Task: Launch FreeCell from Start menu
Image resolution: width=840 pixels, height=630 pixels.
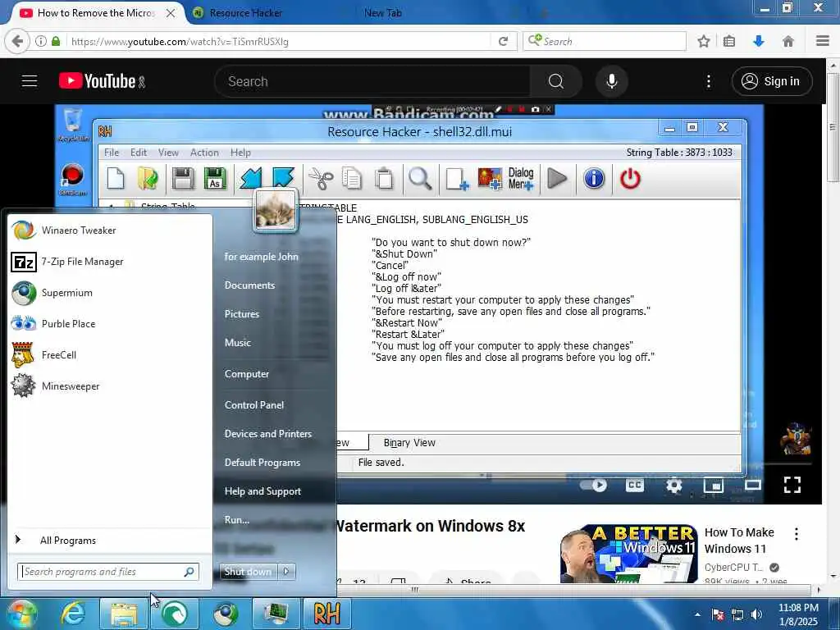Action: coord(110,354)
